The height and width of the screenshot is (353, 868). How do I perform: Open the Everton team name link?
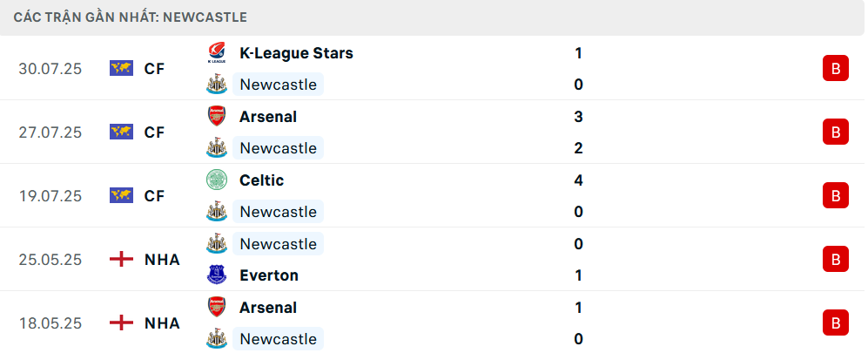[269, 275]
